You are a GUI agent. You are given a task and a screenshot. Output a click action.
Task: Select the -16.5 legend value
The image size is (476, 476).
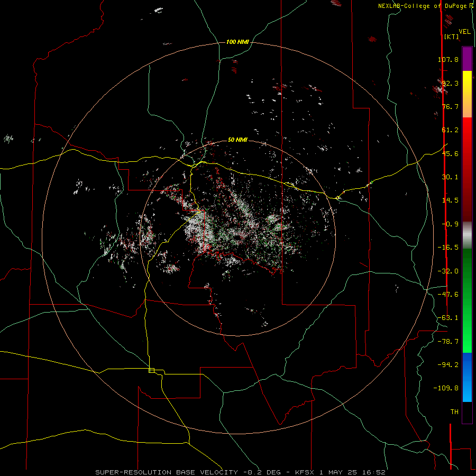448,248
